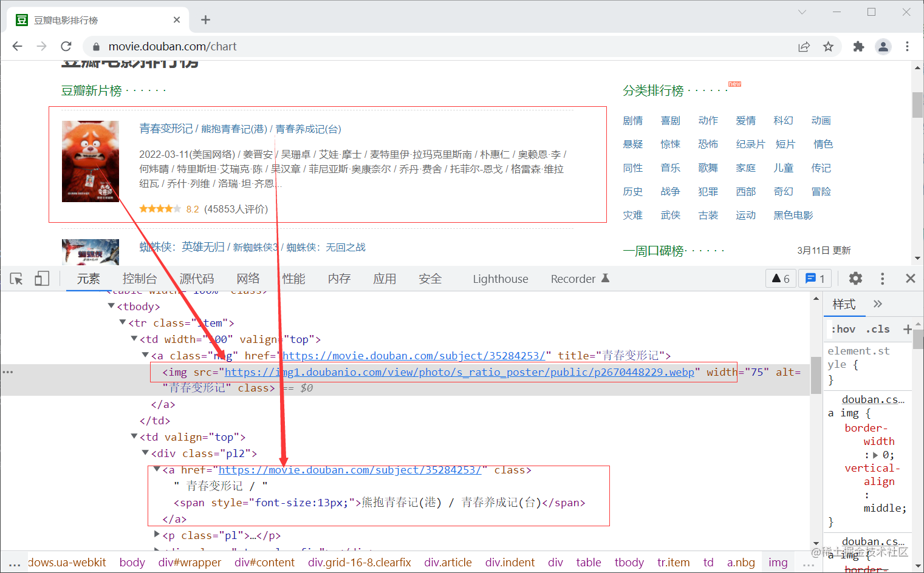Go back to previous page
Screen dimensions: 924x573
click(17, 46)
